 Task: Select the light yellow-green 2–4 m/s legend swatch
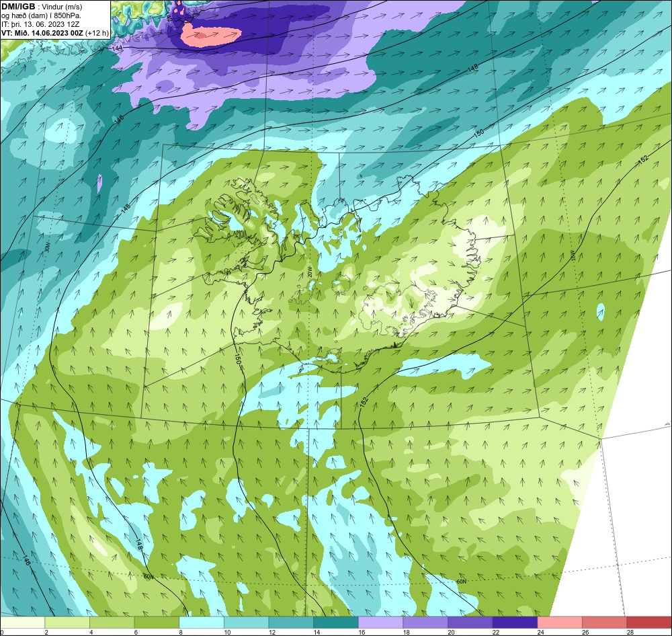67,623
